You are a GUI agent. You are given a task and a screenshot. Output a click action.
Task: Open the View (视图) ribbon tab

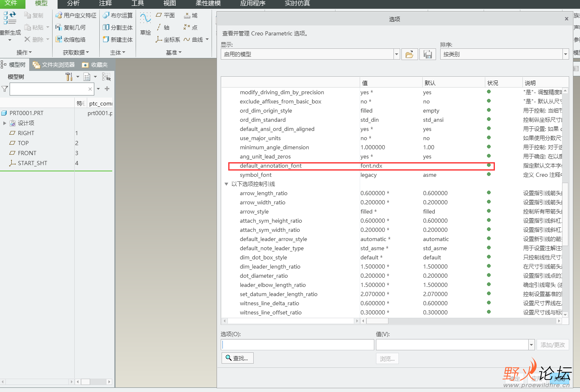click(x=170, y=3)
